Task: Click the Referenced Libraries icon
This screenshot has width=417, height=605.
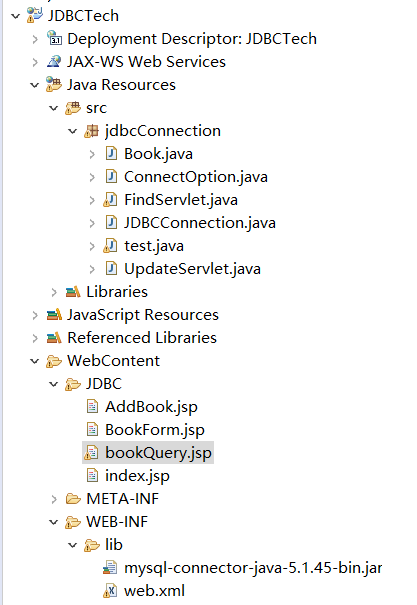Action: (54, 338)
